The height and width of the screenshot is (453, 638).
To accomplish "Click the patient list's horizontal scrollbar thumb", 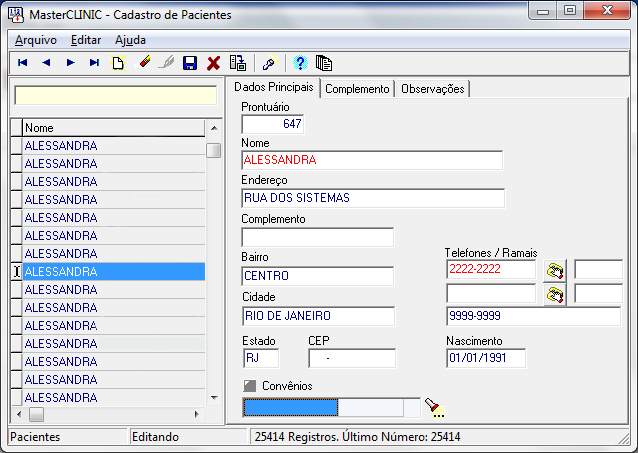I will [36, 414].
